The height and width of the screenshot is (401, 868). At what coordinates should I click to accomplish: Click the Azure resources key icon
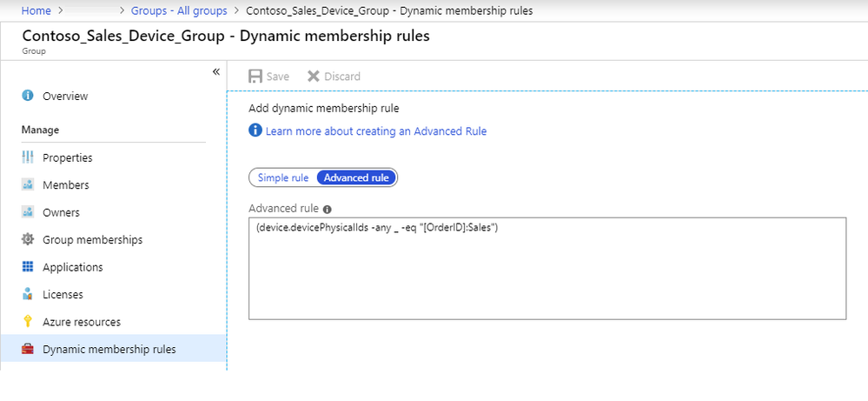(x=28, y=322)
